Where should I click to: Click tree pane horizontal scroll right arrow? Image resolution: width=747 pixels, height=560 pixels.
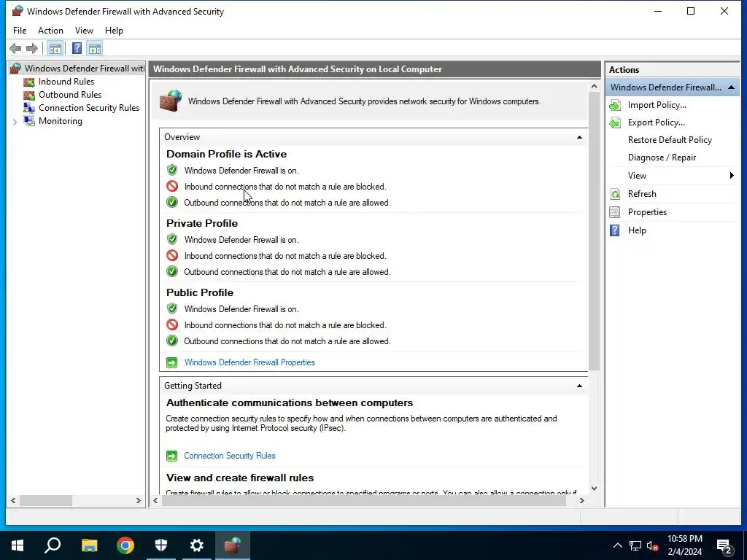138,500
